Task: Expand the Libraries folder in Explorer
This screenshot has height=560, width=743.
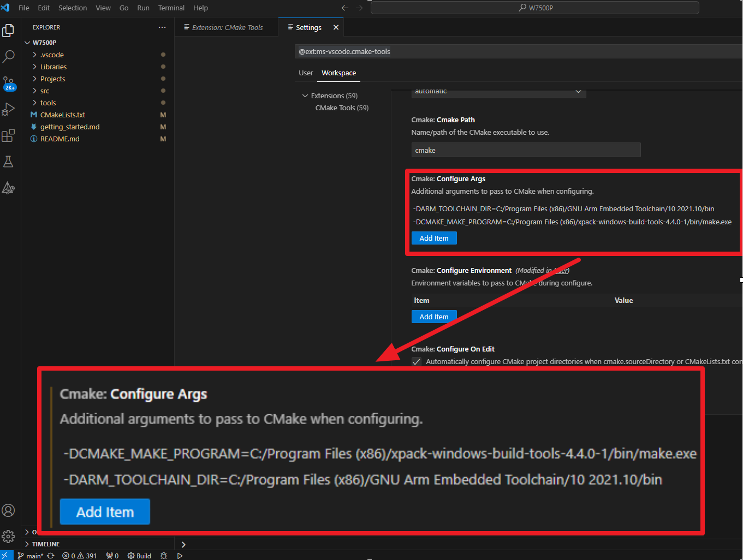Action: point(53,67)
